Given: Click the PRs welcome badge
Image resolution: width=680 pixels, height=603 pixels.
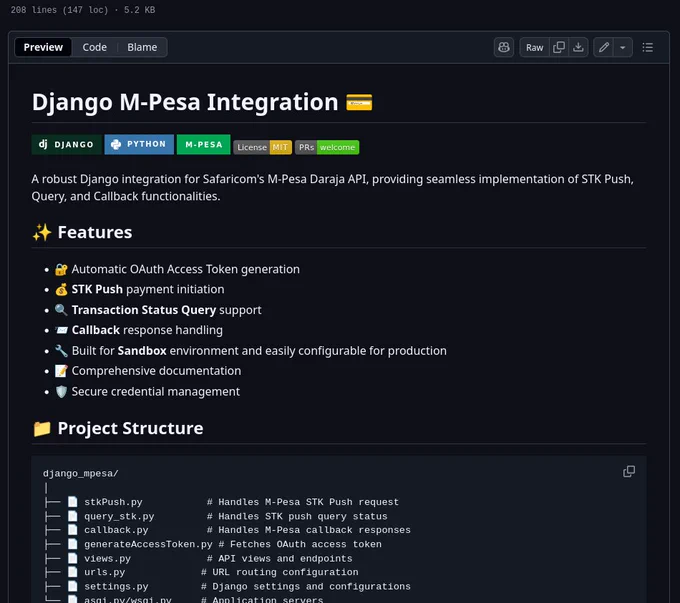Looking at the screenshot, I should tap(327, 147).
